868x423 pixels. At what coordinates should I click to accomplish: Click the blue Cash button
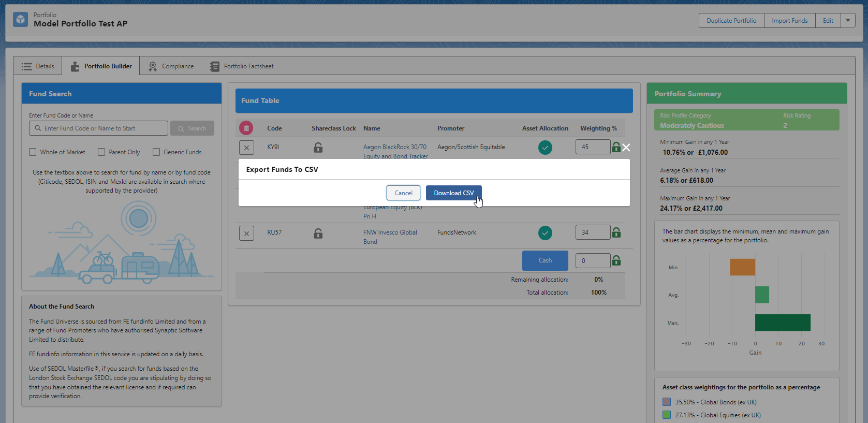click(545, 260)
